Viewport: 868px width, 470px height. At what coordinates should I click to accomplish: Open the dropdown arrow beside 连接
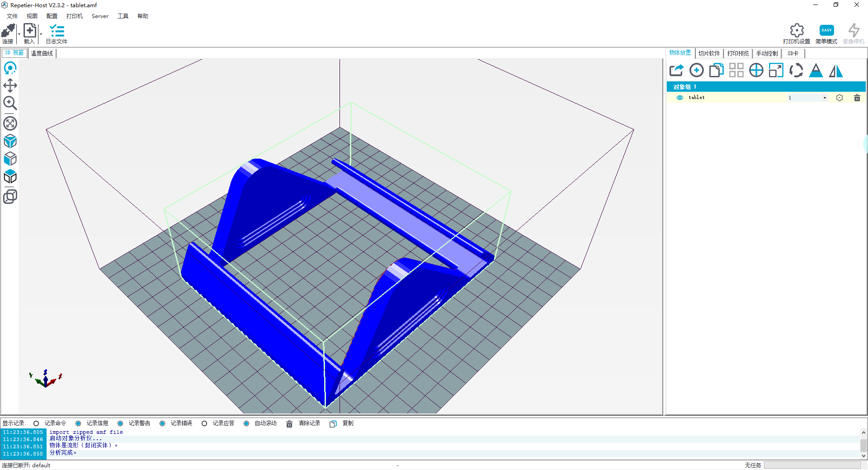tap(19, 34)
